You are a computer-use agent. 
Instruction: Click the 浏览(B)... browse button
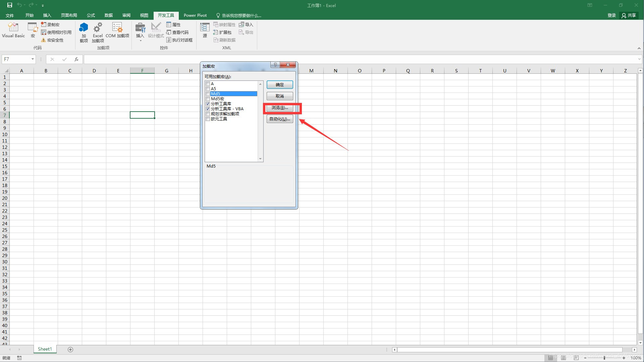[x=280, y=108]
